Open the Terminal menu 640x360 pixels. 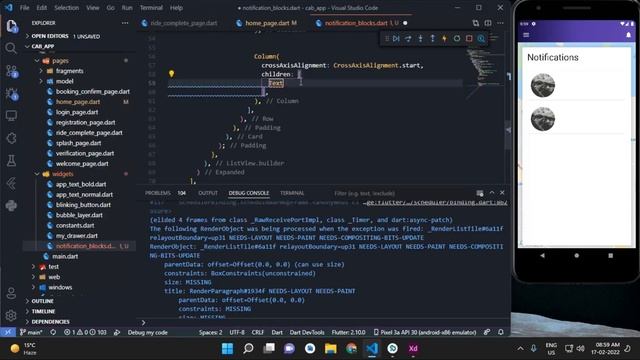[151, 8]
